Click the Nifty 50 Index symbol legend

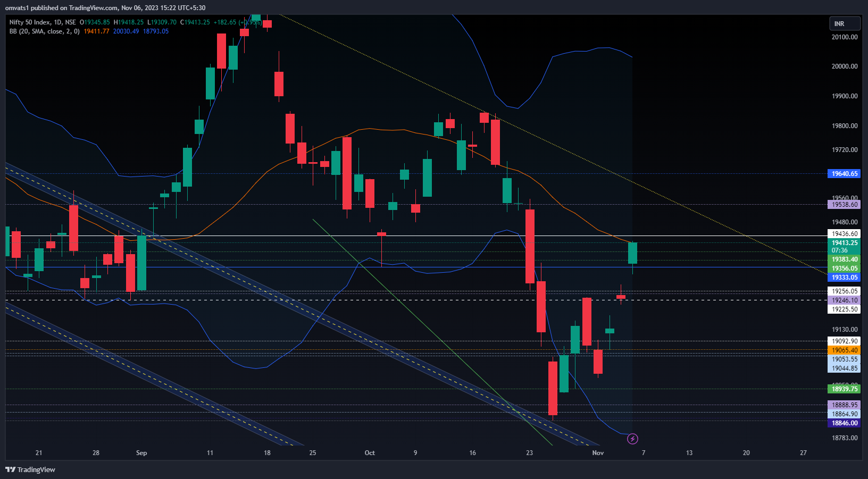pyautogui.click(x=43, y=22)
